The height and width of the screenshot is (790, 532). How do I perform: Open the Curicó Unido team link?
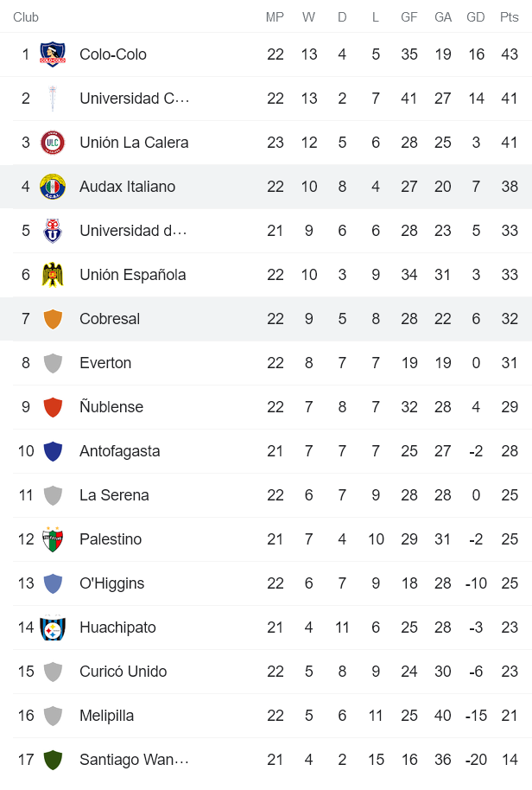[123, 672]
